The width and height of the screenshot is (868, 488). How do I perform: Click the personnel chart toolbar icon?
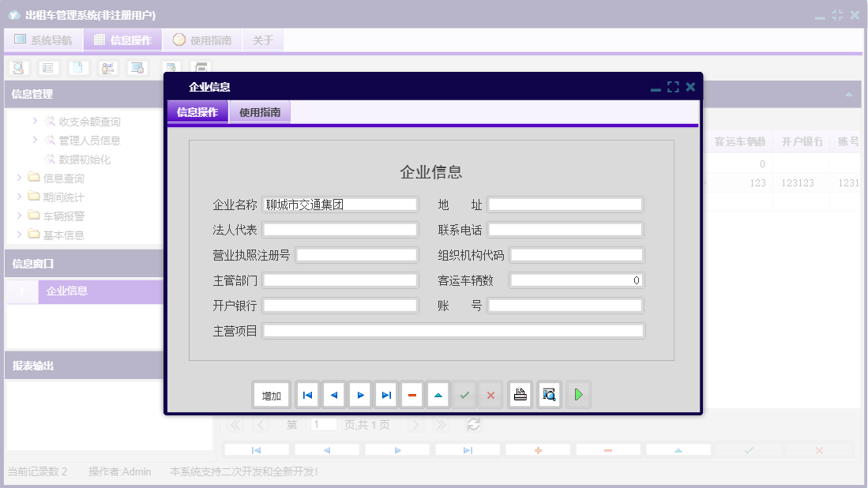point(107,68)
